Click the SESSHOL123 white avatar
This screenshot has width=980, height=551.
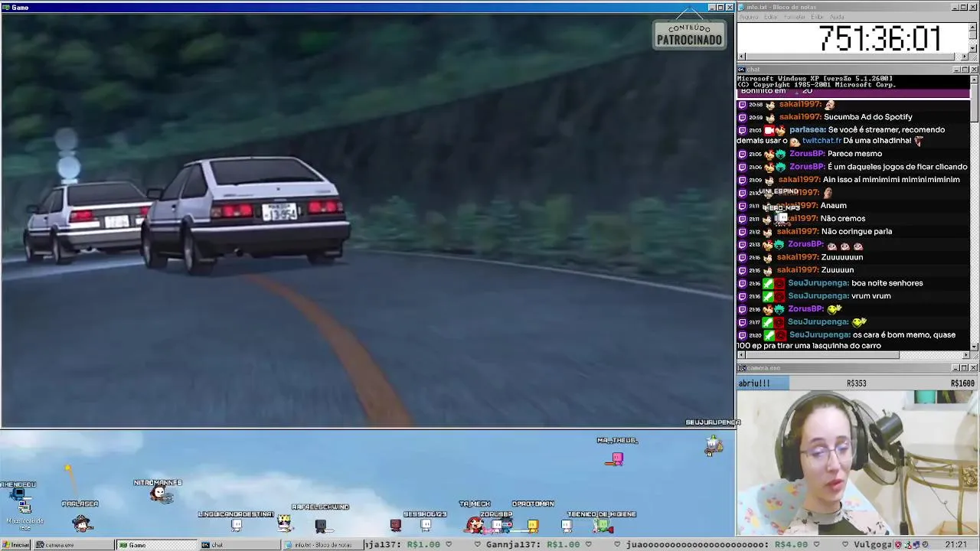426,525
